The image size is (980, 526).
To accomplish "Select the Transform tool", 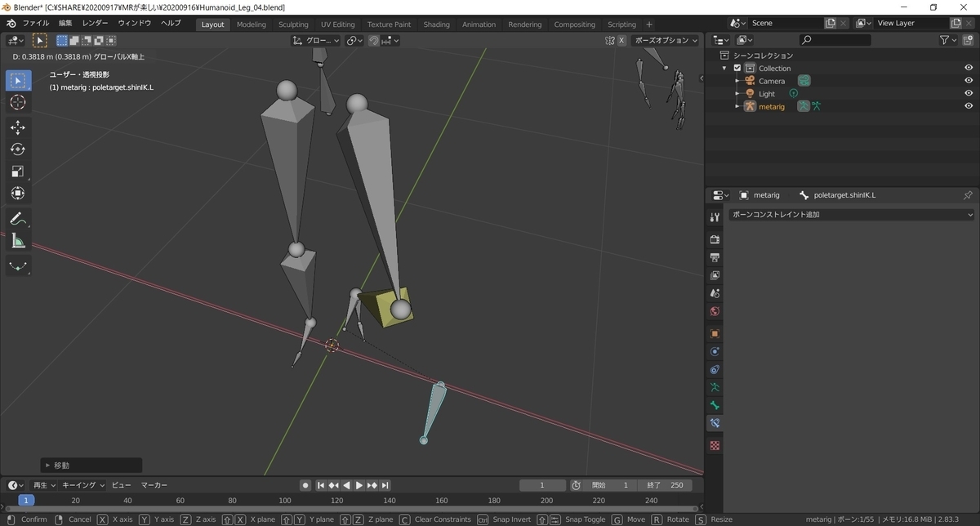I will click(x=19, y=194).
